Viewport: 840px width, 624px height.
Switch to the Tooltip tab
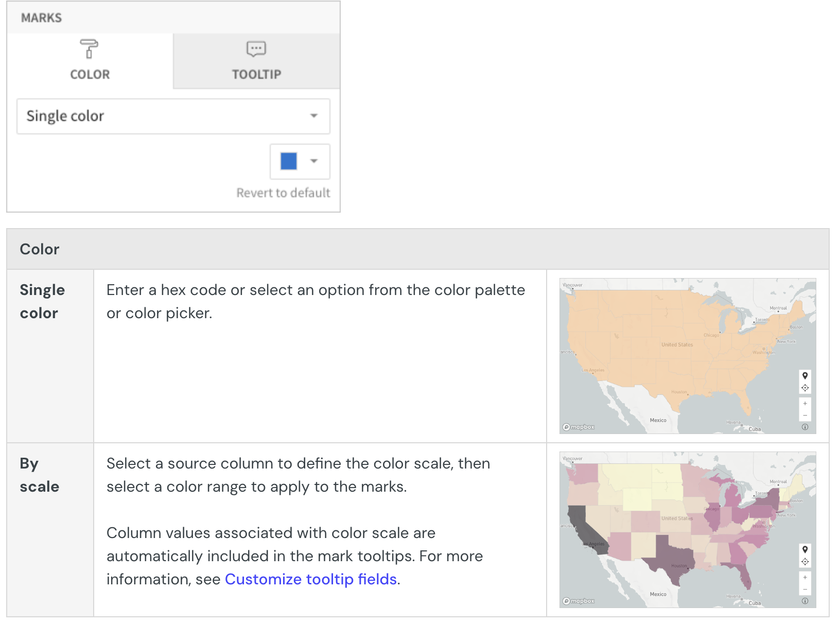tap(256, 61)
